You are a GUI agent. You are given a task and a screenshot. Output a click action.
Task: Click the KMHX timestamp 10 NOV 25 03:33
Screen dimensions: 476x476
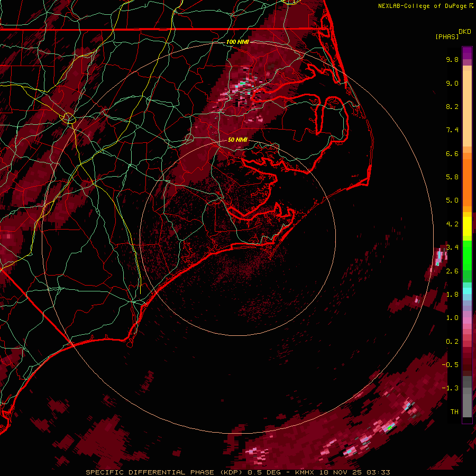click(342, 472)
